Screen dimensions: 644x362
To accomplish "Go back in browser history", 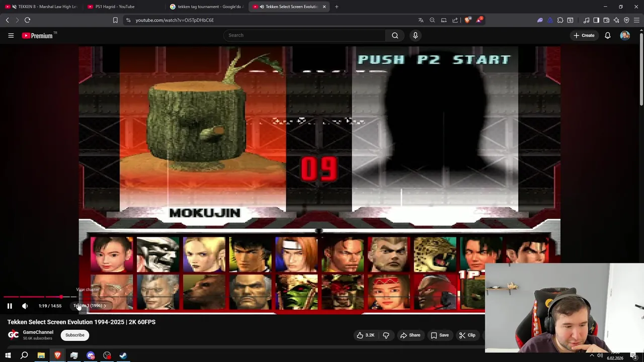I will pyautogui.click(x=7, y=20).
